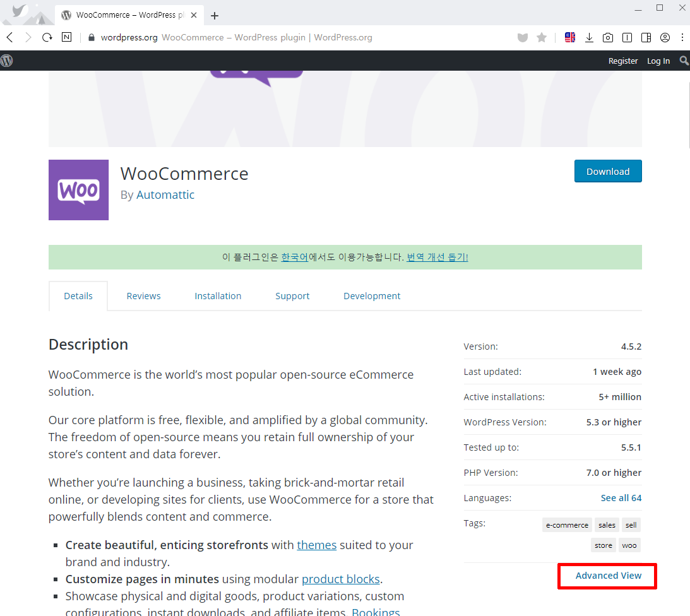Click the address bar URL field
Image resolution: width=690 pixels, height=616 pixels.
click(x=299, y=37)
